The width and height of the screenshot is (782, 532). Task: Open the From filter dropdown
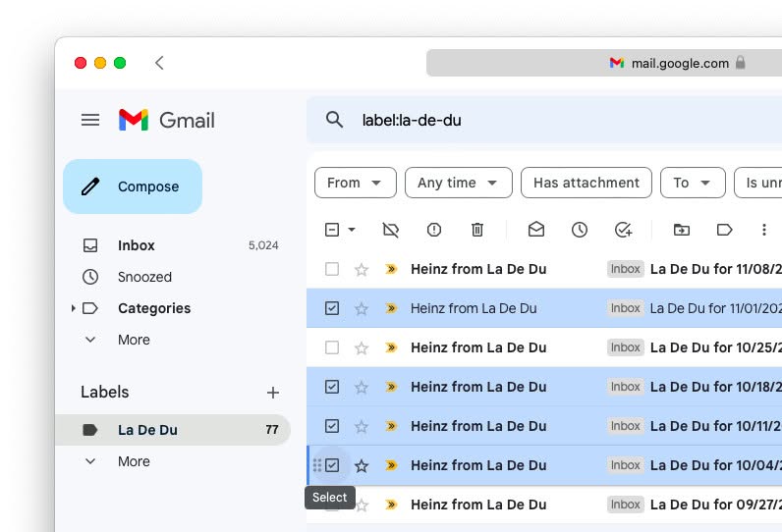point(355,183)
